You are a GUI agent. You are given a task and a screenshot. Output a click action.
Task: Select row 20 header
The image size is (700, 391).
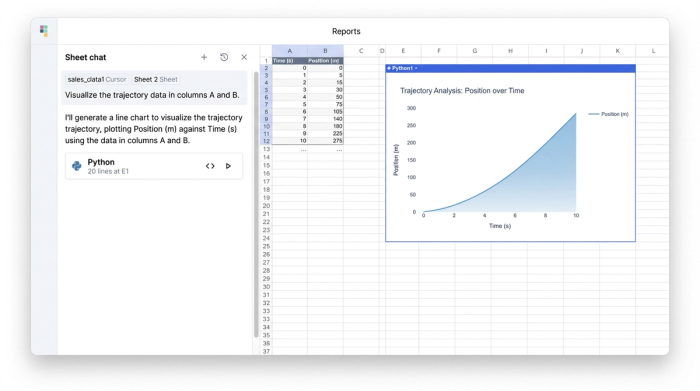pyautogui.click(x=266, y=206)
